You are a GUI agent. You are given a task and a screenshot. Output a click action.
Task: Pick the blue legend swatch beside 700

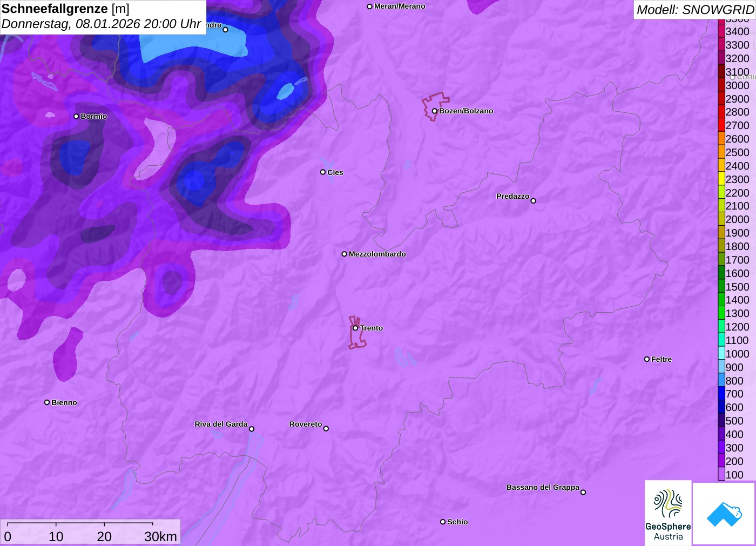click(721, 394)
